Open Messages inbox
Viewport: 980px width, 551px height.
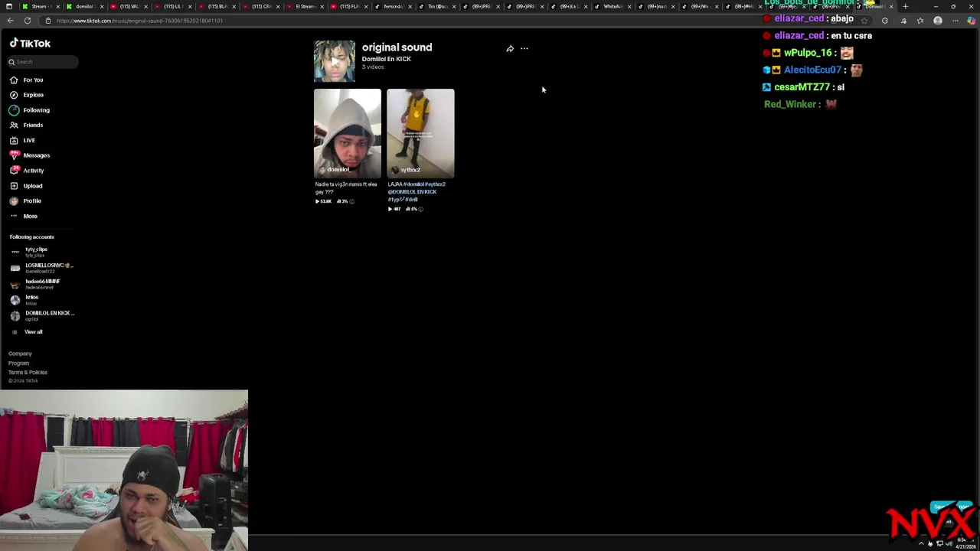coord(30,155)
